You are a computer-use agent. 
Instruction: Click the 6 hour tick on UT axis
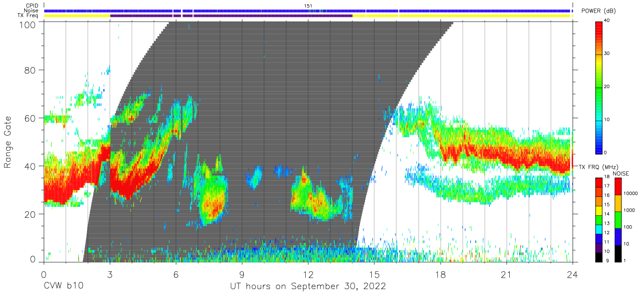click(x=176, y=274)
